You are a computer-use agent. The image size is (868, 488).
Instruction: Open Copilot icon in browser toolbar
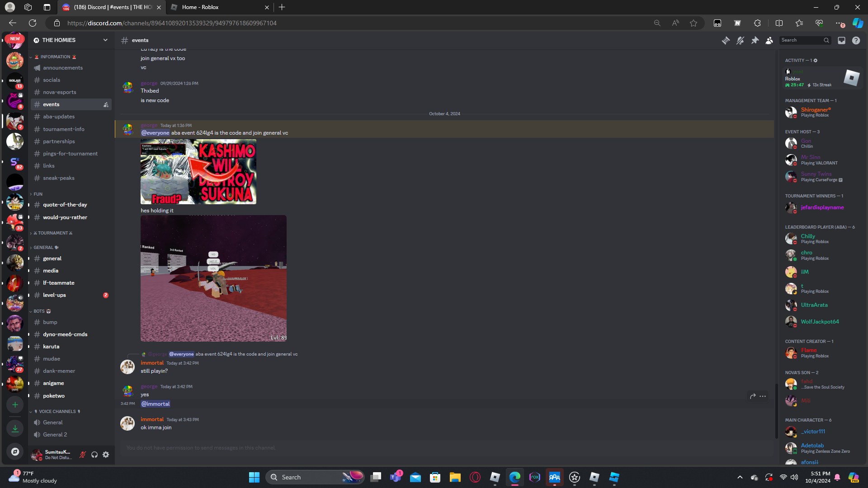click(x=858, y=23)
